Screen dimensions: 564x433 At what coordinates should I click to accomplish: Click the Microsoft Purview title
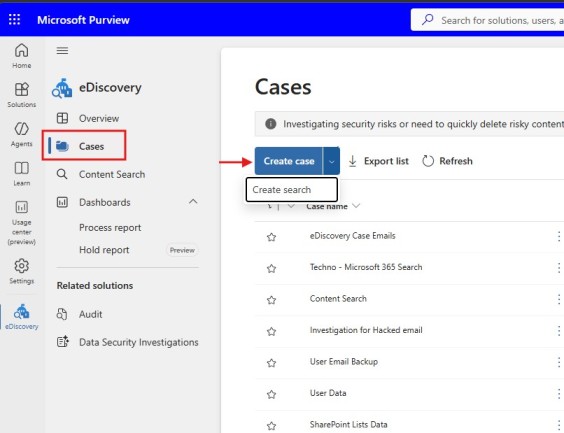click(x=83, y=20)
